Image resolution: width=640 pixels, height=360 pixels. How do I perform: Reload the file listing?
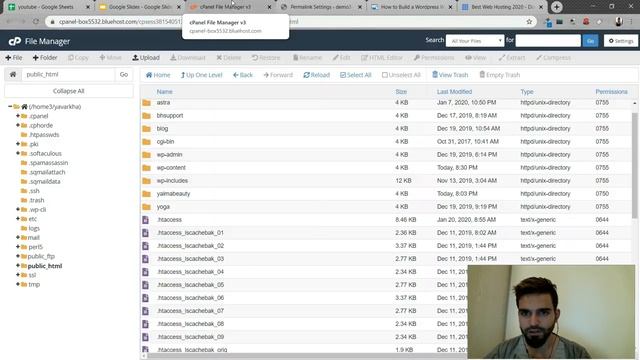click(316, 75)
